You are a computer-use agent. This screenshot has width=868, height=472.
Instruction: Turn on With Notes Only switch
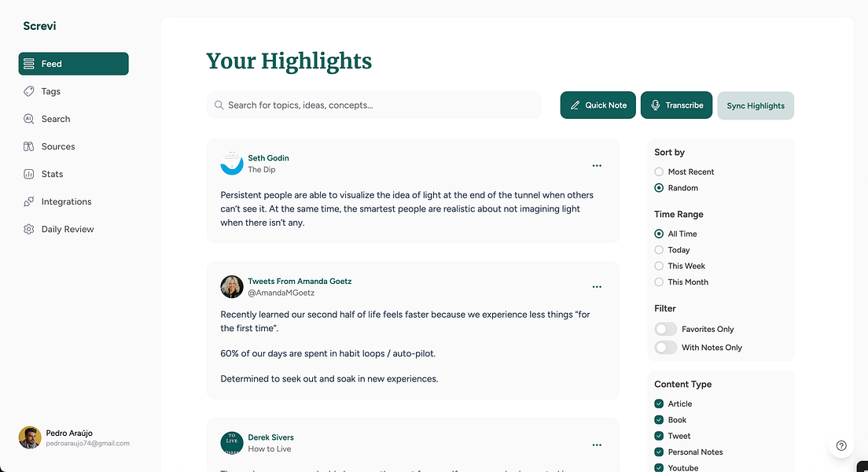point(665,348)
